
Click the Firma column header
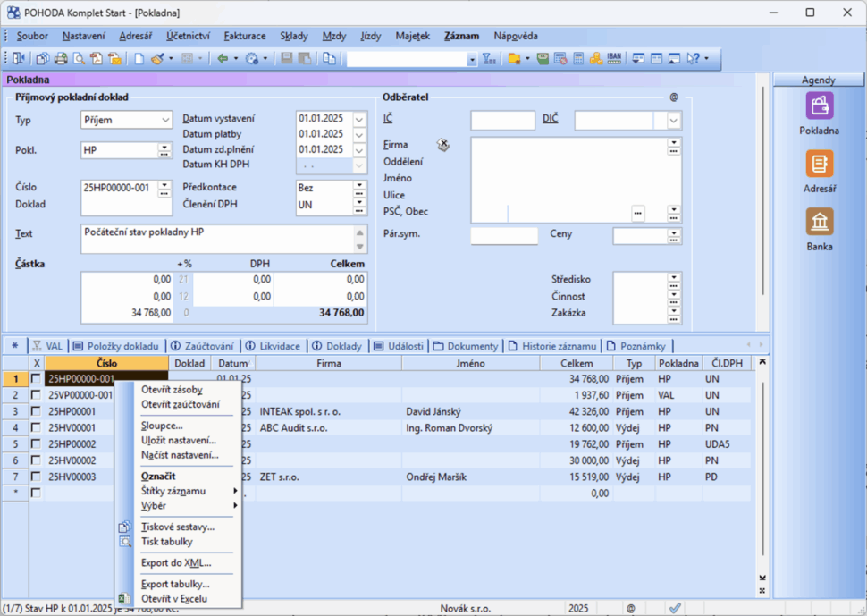point(328,364)
